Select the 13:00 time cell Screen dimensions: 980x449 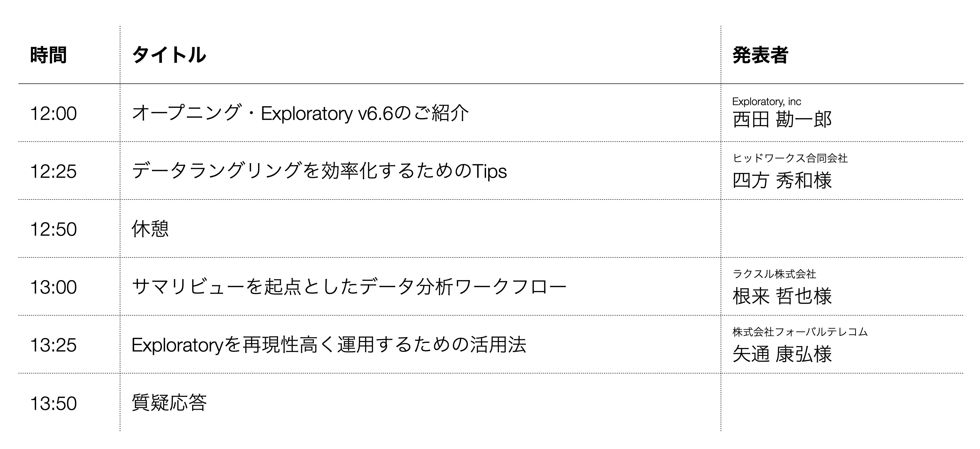click(53, 287)
